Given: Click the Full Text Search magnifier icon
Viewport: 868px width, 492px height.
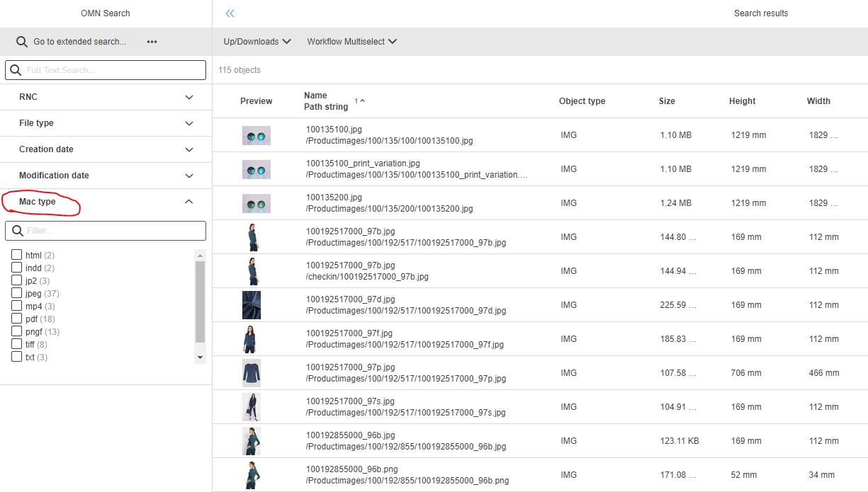Looking at the screenshot, I should pyautogui.click(x=16, y=70).
